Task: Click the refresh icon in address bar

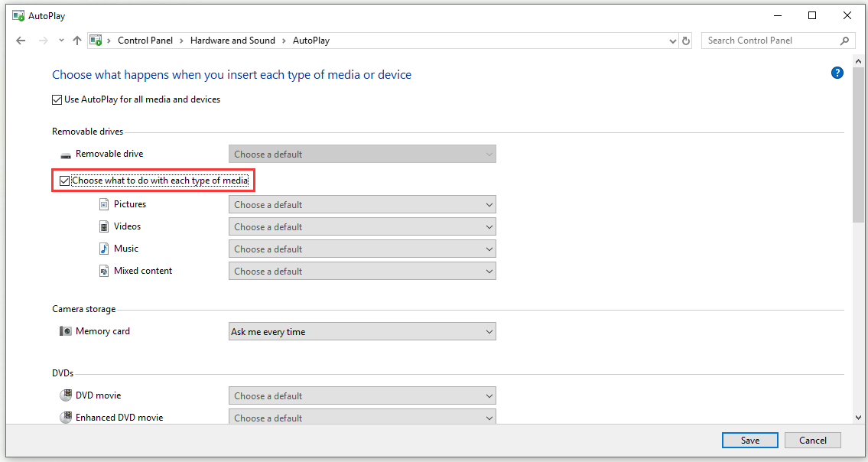Action: [684, 40]
